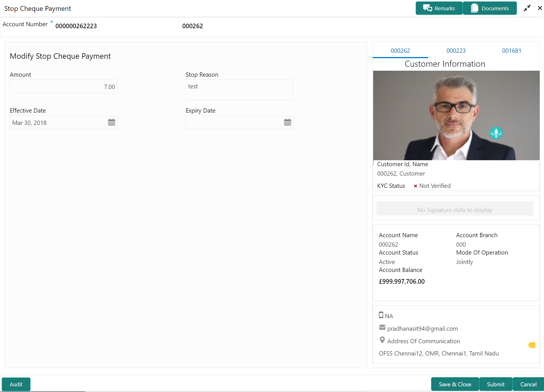Click the 'NA' phone number value
The height and width of the screenshot is (392, 544).
pyautogui.click(x=389, y=316)
